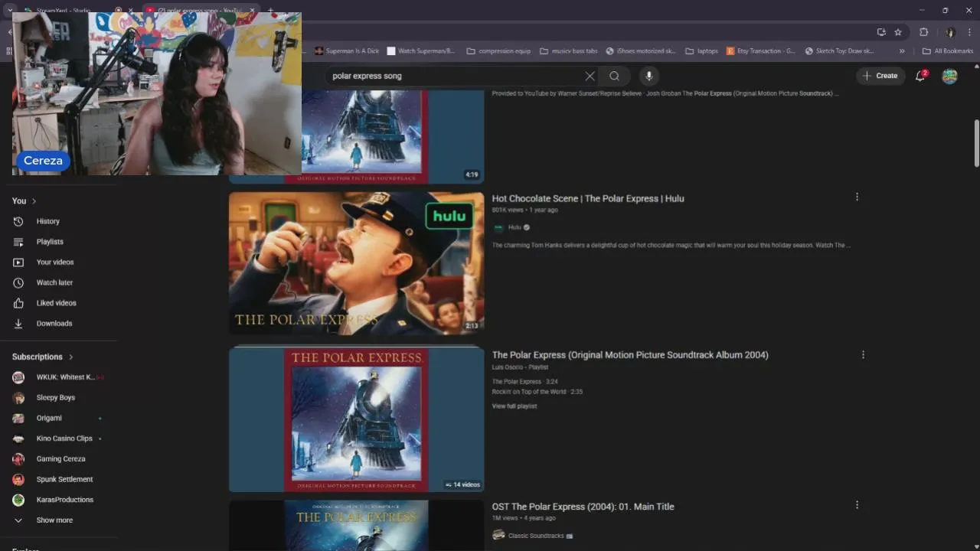Open the musicv bass tabs bookmark folder
Image resolution: width=980 pixels, height=551 pixels.
(568, 51)
